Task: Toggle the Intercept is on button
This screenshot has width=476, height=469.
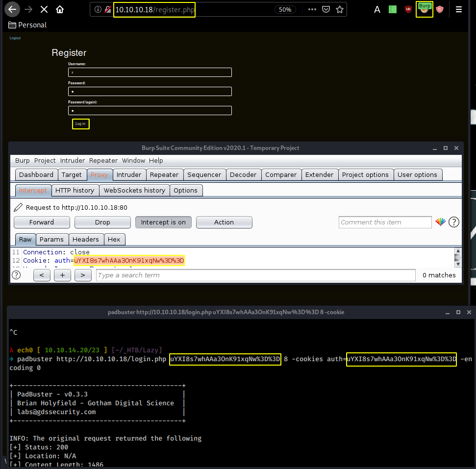Action: click(x=163, y=222)
